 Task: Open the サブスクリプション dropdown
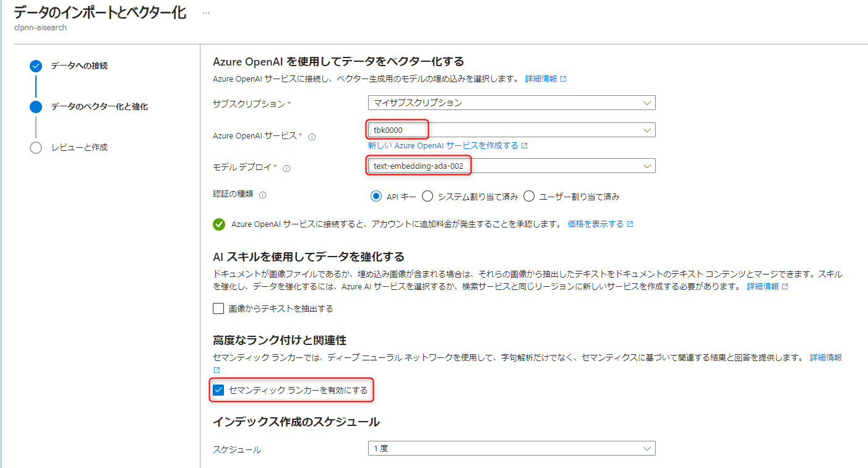(x=512, y=103)
